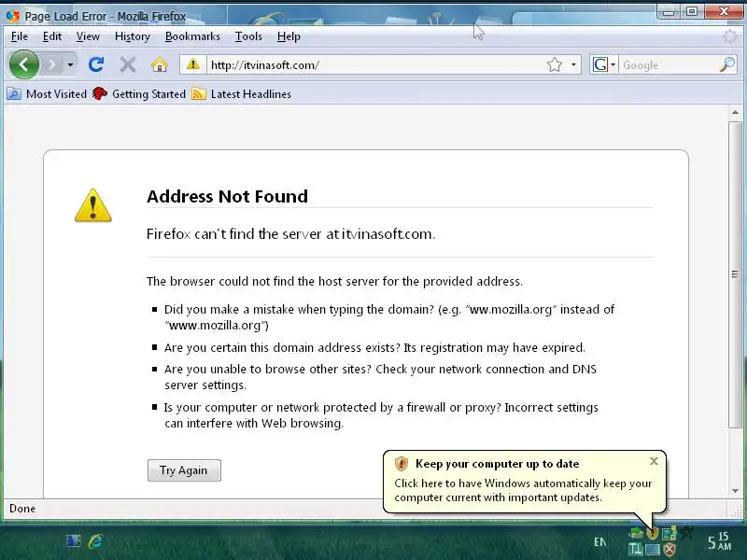Click the yellow warning site identity icon
Viewport: 747px width, 560px height.
(x=193, y=64)
